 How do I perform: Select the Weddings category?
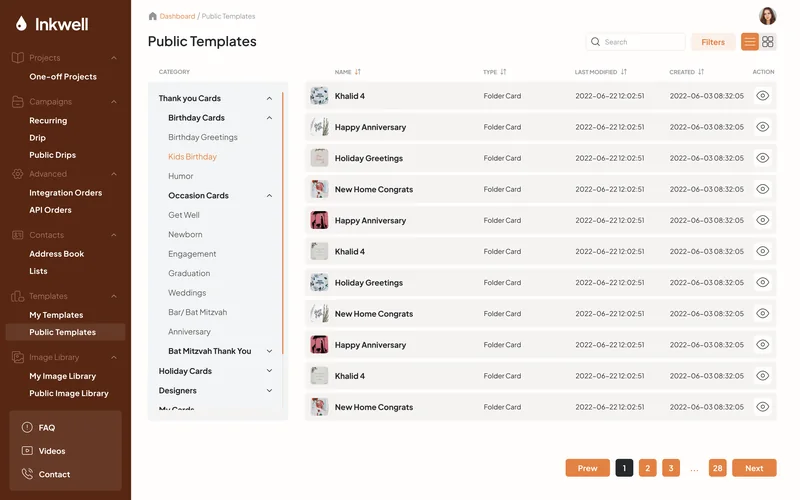(187, 293)
